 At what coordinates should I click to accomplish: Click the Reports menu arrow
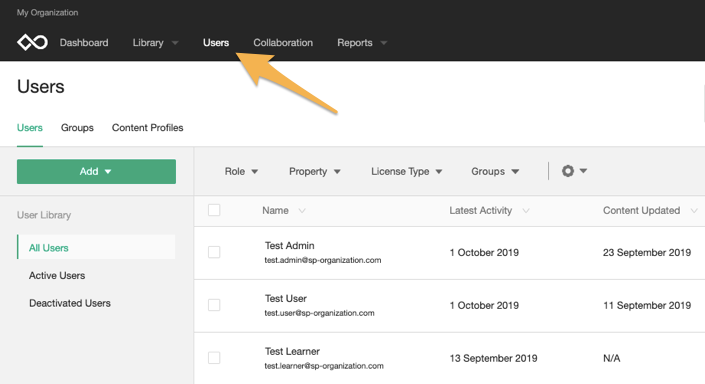pyautogui.click(x=384, y=43)
